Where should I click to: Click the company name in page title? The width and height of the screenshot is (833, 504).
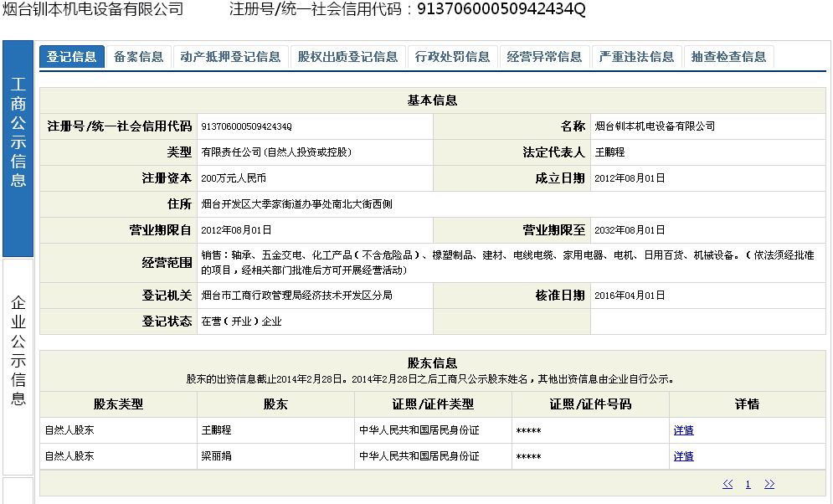[x=94, y=9]
